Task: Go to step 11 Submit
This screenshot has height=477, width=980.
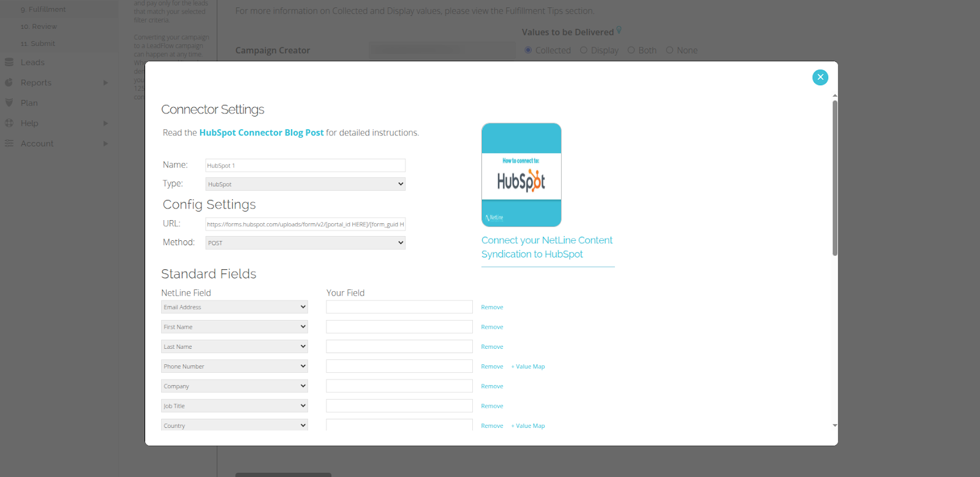Action: [x=38, y=44]
